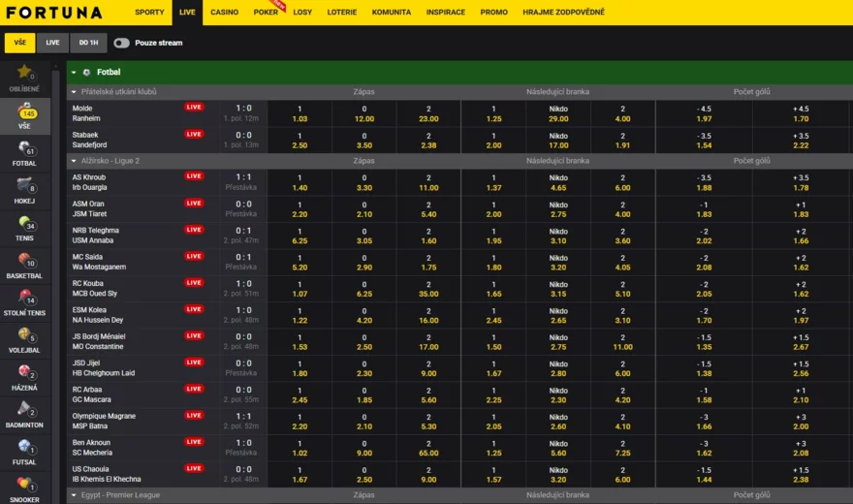Click the LIVE badge for ASM Oran match

tap(194, 203)
